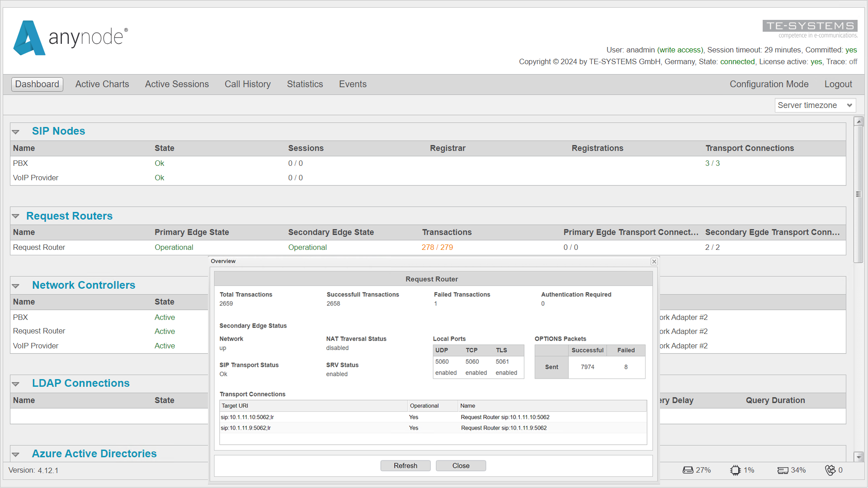The width and height of the screenshot is (868, 488).
Task: Collapse the SIP Nodes section
Action: 16,132
